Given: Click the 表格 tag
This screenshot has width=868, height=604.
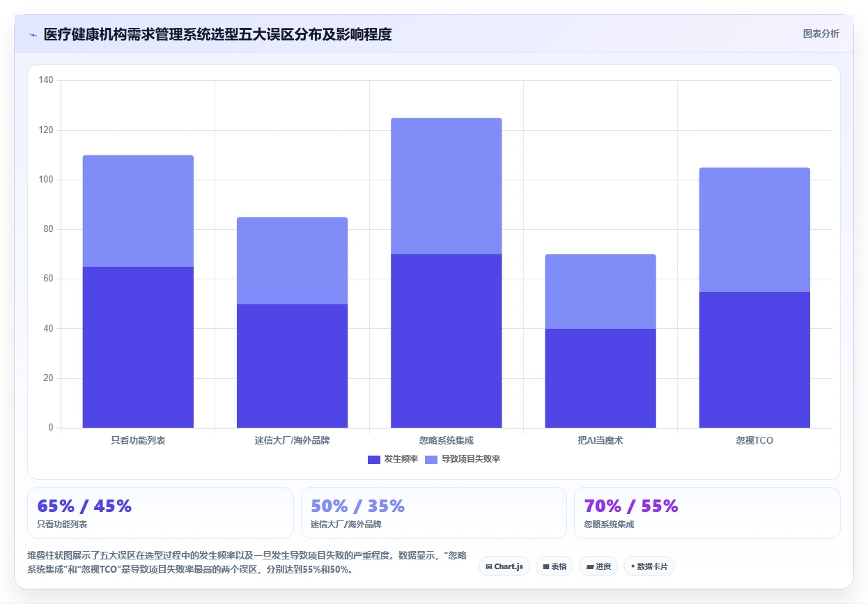Looking at the screenshot, I should [x=555, y=566].
